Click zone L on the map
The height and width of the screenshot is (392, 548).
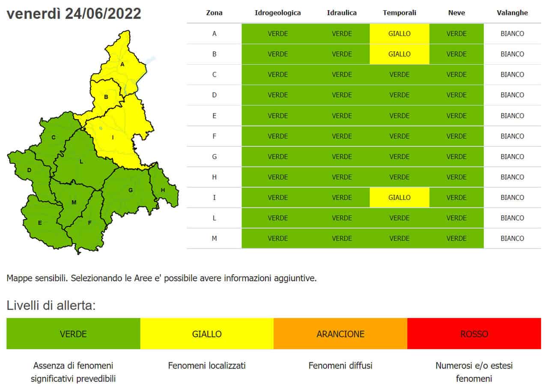pyautogui.click(x=81, y=161)
